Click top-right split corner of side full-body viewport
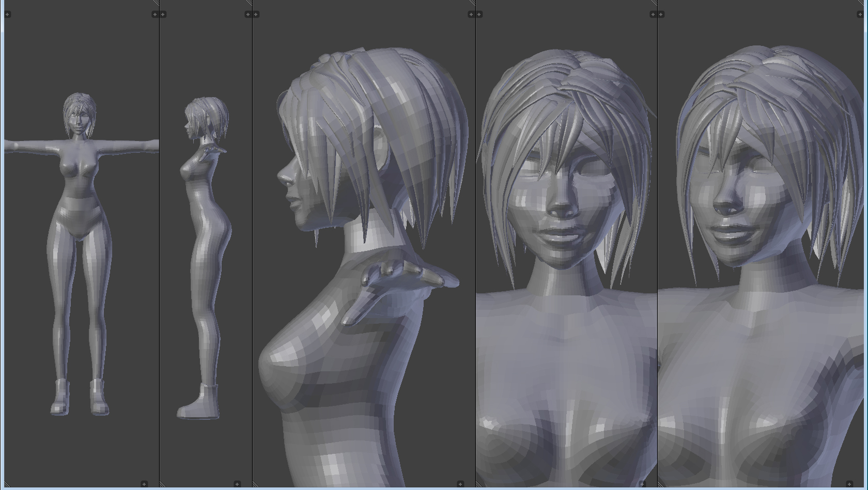 249,3
